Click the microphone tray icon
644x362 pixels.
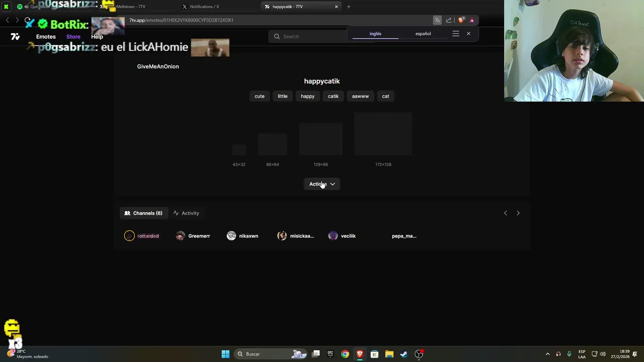(x=569, y=354)
